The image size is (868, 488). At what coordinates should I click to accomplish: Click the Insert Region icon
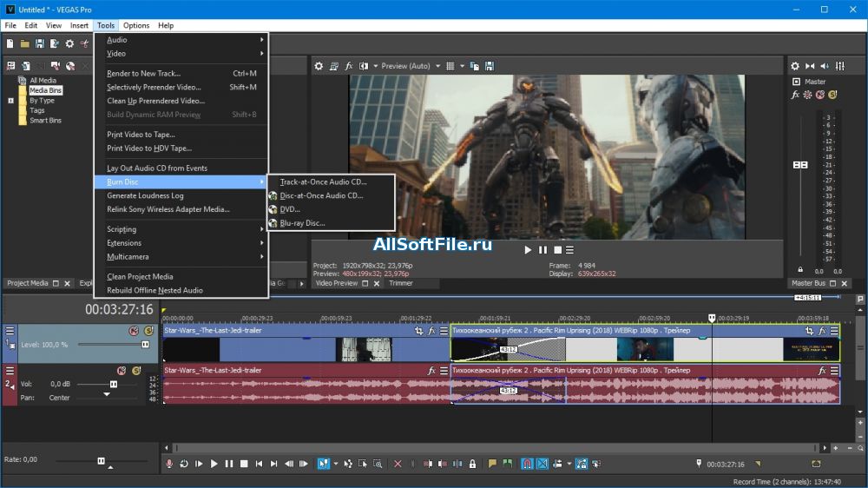pyautogui.click(x=507, y=464)
